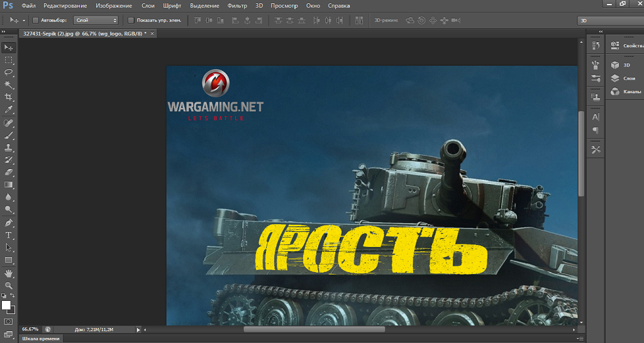Image resolution: width=644 pixels, height=343 pixels.
Task: Click the foreground color swatch
Action: tap(6, 305)
